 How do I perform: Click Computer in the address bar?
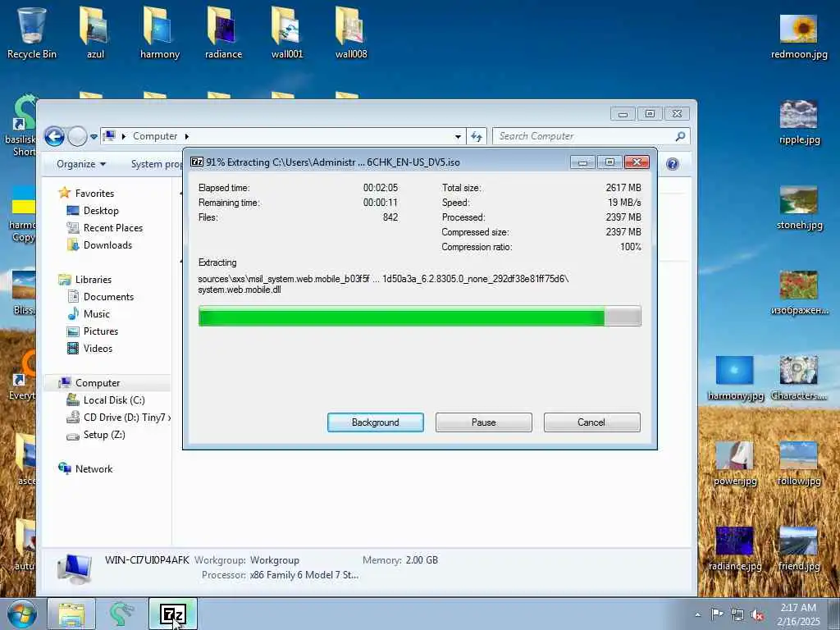(x=155, y=136)
